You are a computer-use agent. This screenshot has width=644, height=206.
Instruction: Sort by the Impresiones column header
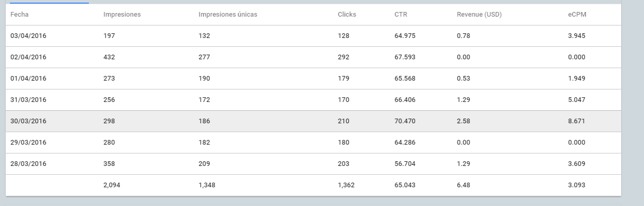[122, 15]
